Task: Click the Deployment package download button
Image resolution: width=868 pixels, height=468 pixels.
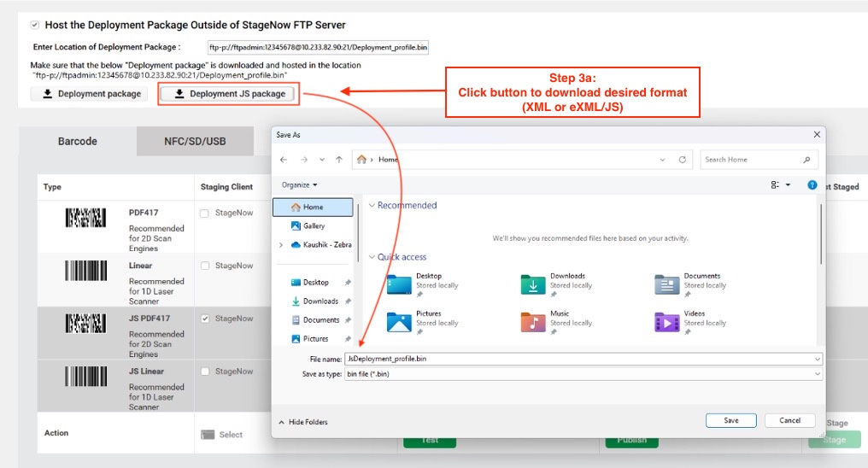Action: click(90, 94)
